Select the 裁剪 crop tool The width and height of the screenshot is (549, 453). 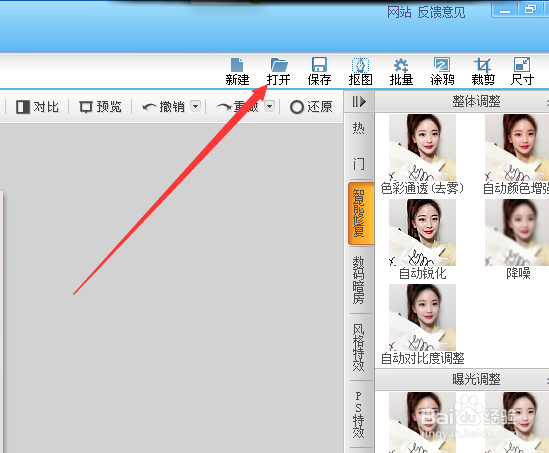[x=483, y=72]
